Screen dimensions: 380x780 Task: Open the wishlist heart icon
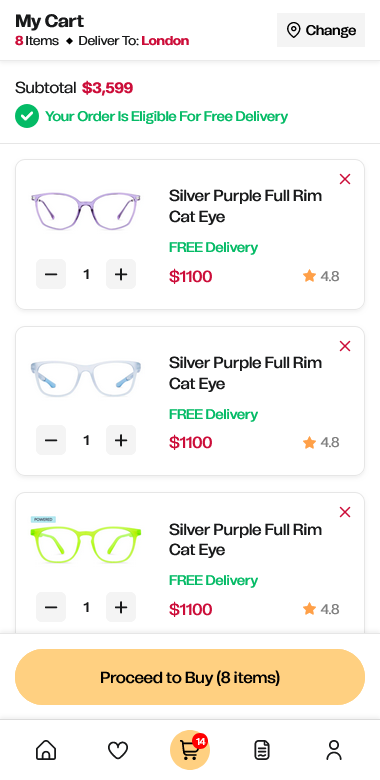pos(118,750)
